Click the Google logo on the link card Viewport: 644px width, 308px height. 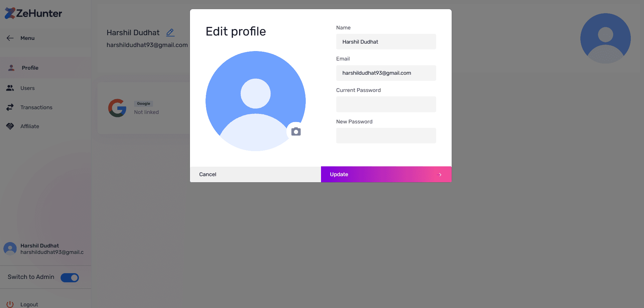pyautogui.click(x=117, y=108)
